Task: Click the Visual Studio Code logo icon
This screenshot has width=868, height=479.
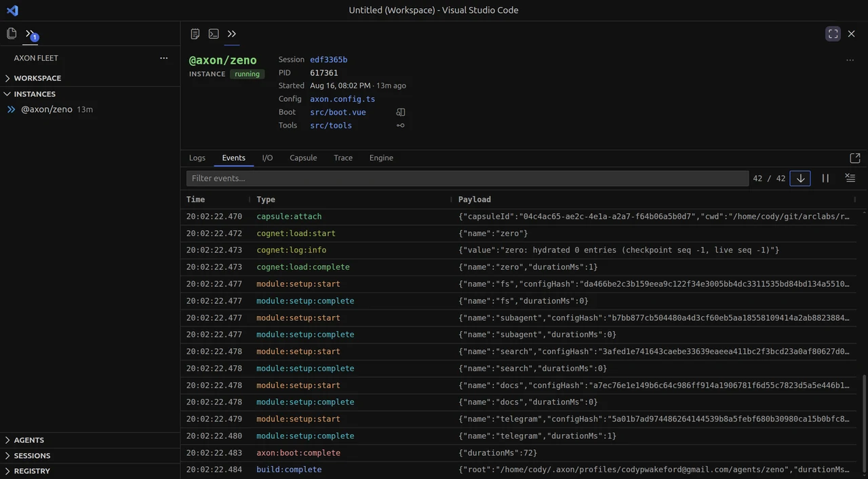Action: (x=12, y=10)
